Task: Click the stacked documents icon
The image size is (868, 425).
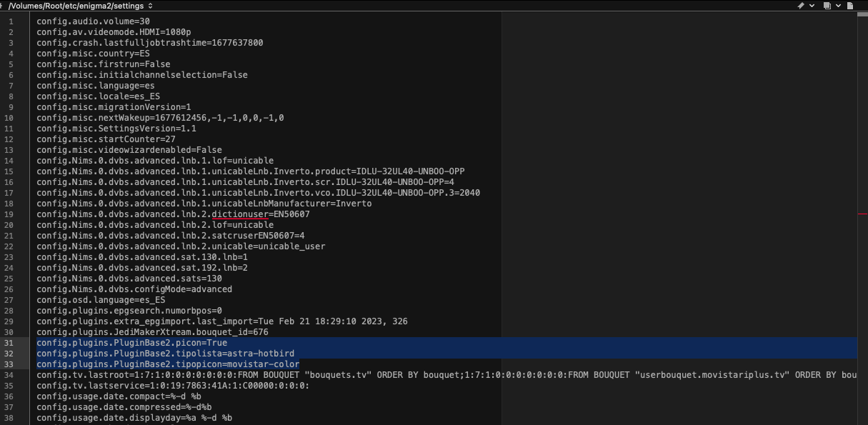Action: (827, 6)
